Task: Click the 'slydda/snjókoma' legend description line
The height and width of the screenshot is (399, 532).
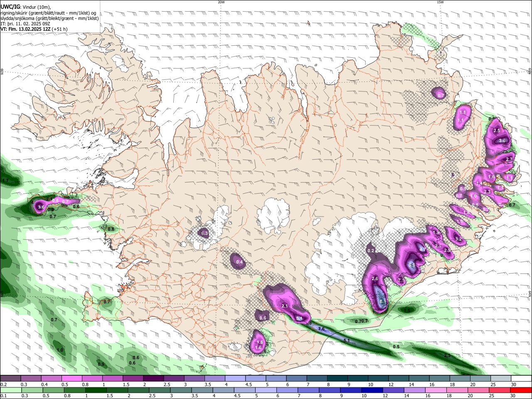Action: 49,18
